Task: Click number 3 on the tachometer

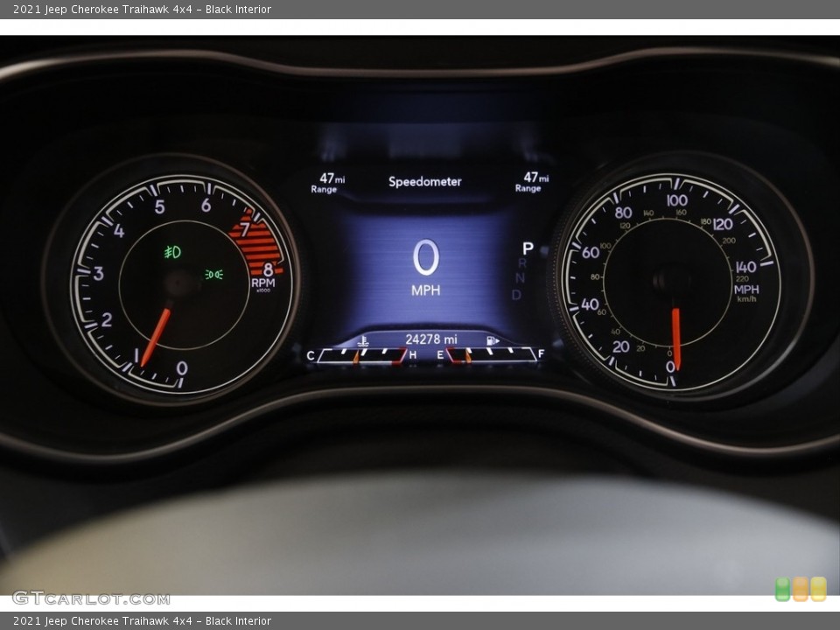Action: click(99, 273)
